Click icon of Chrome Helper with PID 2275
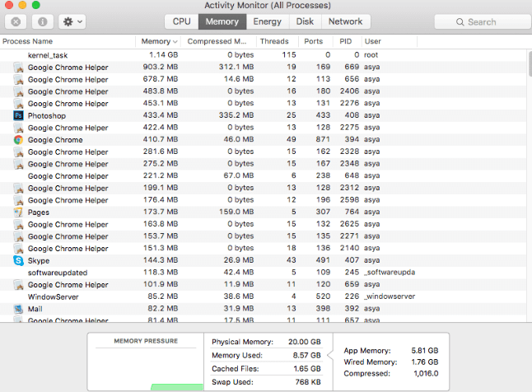532x392 pixels. pyautogui.click(x=18, y=128)
